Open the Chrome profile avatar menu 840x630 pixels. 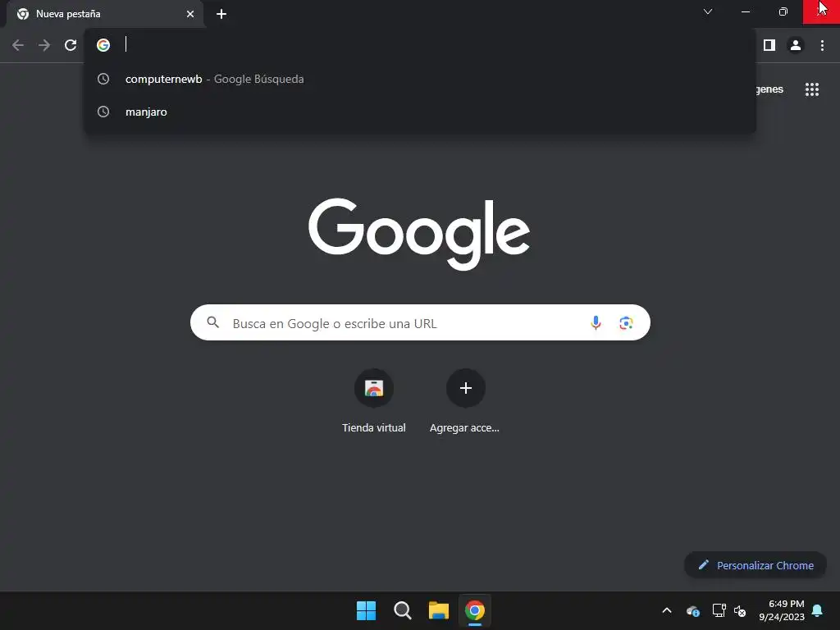pyautogui.click(x=796, y=45)
